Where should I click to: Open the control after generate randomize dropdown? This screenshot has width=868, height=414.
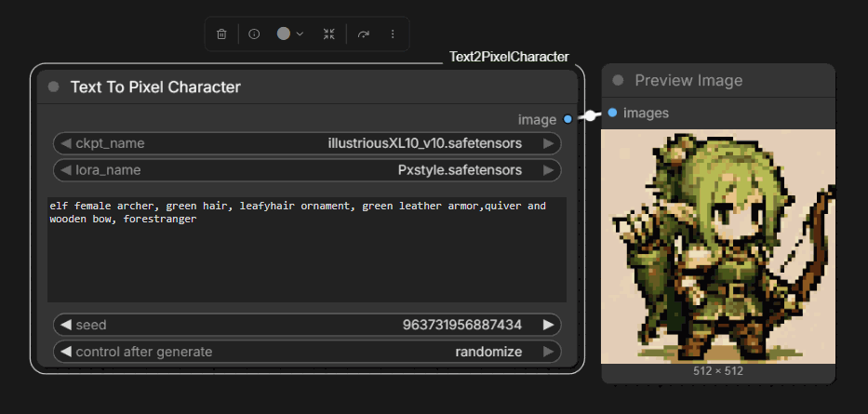(x=307, y=352)
